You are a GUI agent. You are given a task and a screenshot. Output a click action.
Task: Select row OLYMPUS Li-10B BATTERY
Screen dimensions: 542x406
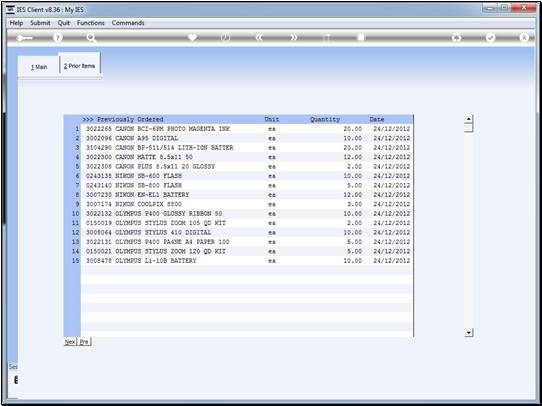click(x=247, y=261)
